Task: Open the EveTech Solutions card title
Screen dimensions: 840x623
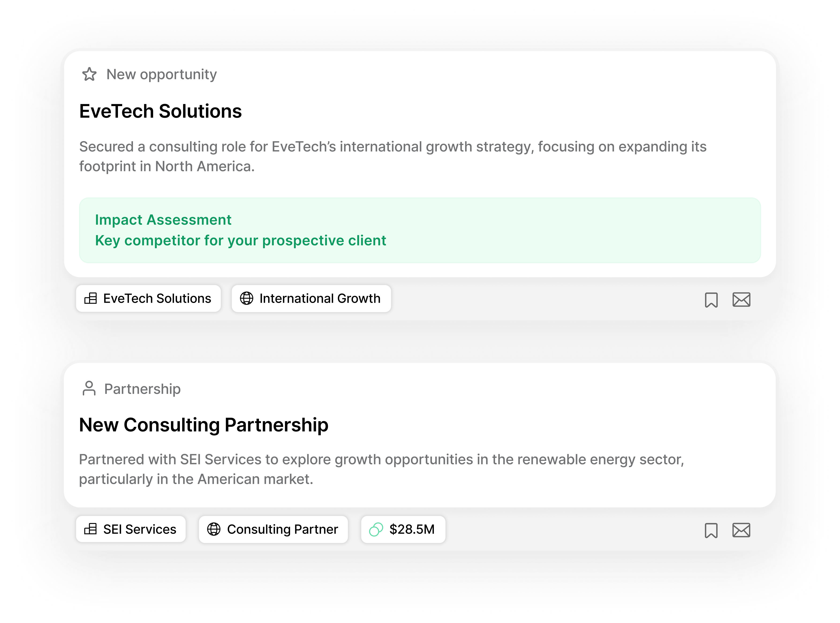Action: tap(160, 111)
